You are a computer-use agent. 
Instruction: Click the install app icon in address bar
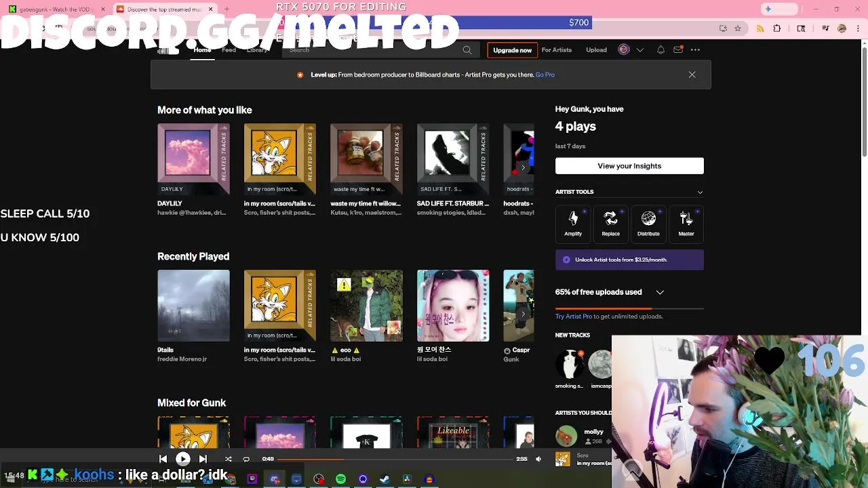(x=723, y=28)
